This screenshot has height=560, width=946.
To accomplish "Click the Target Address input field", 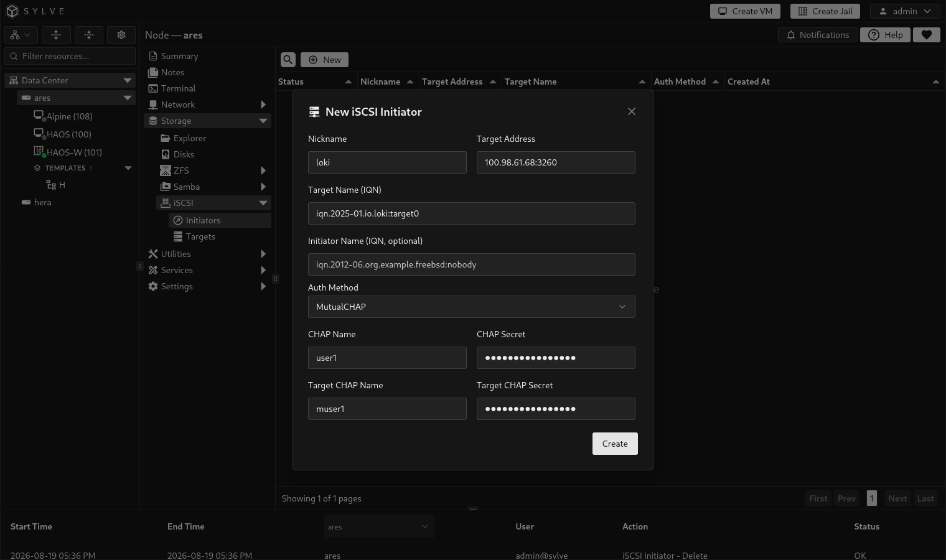I will 556,162.
